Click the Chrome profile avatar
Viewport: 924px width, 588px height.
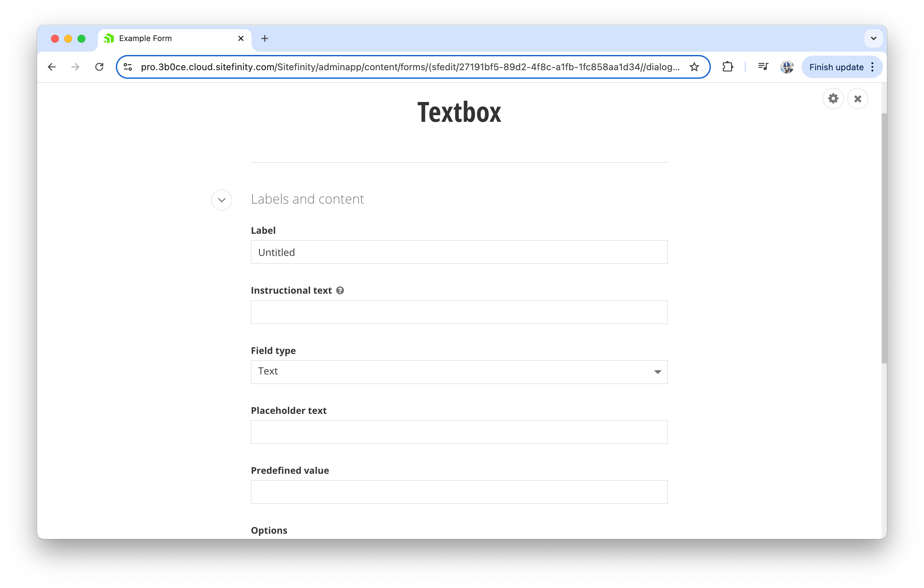pyautogui.click(x=787, y=67)
